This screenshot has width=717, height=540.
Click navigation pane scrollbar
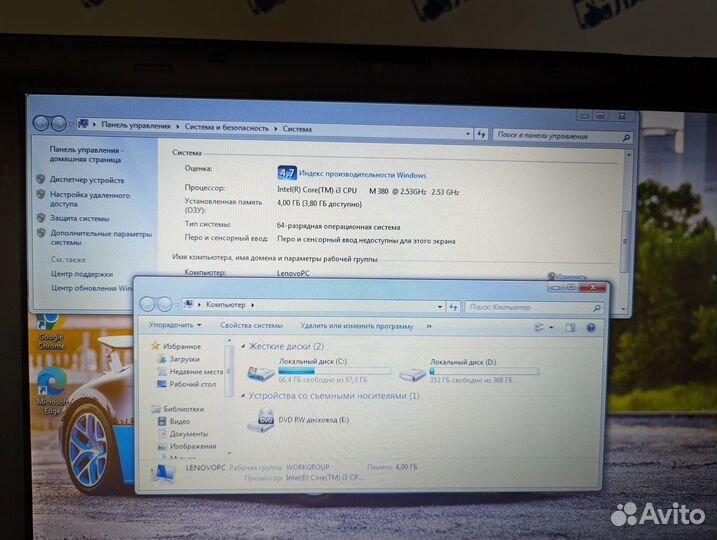point(229,371)
